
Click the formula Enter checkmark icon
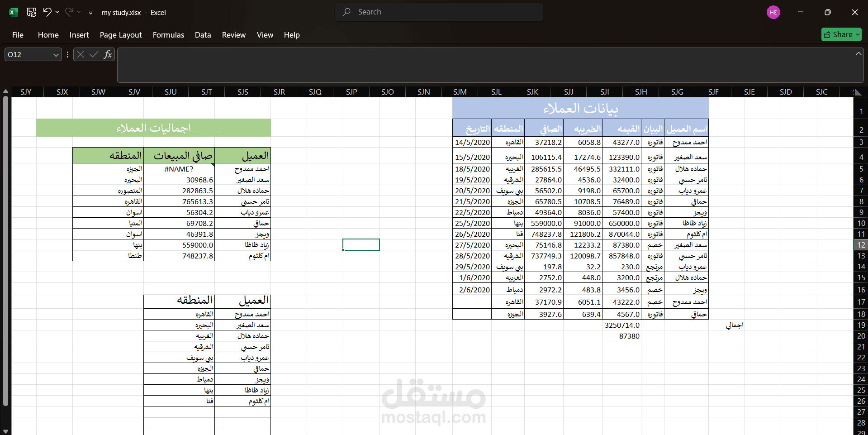[94, 54]
